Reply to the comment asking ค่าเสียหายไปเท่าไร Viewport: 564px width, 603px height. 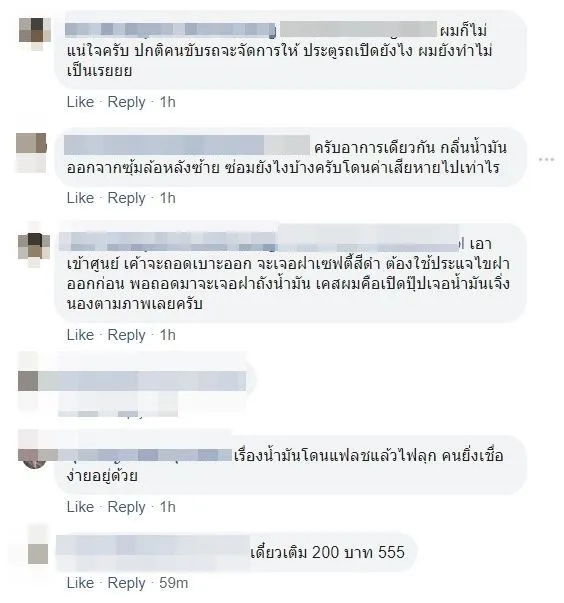[126, 198]
